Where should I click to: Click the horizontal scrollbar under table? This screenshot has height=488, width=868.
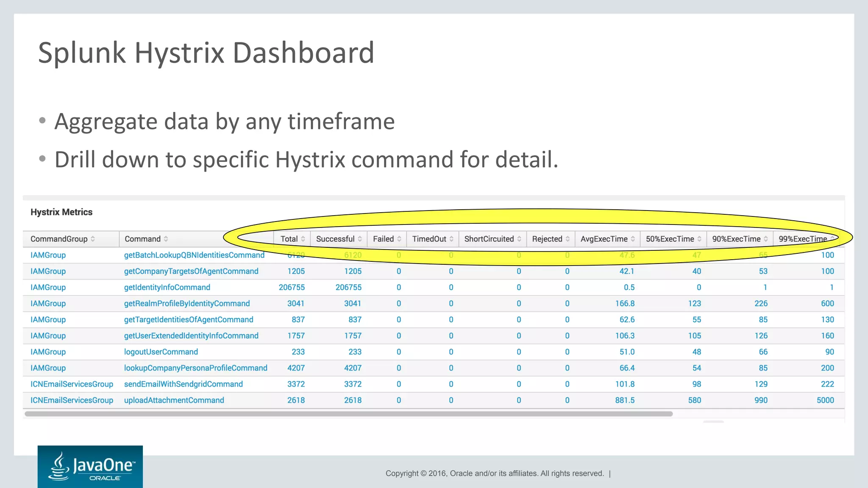pyautogui.click(x=349, y=414)
